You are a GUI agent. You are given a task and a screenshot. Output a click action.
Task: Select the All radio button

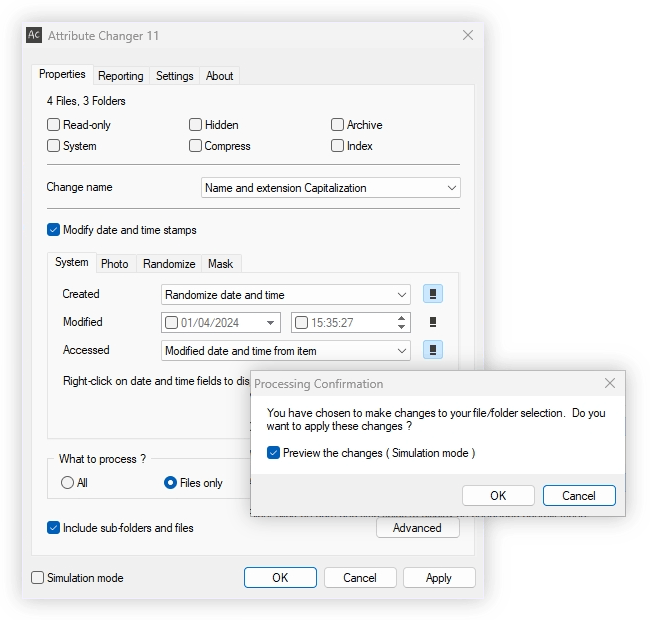point(67,483)
